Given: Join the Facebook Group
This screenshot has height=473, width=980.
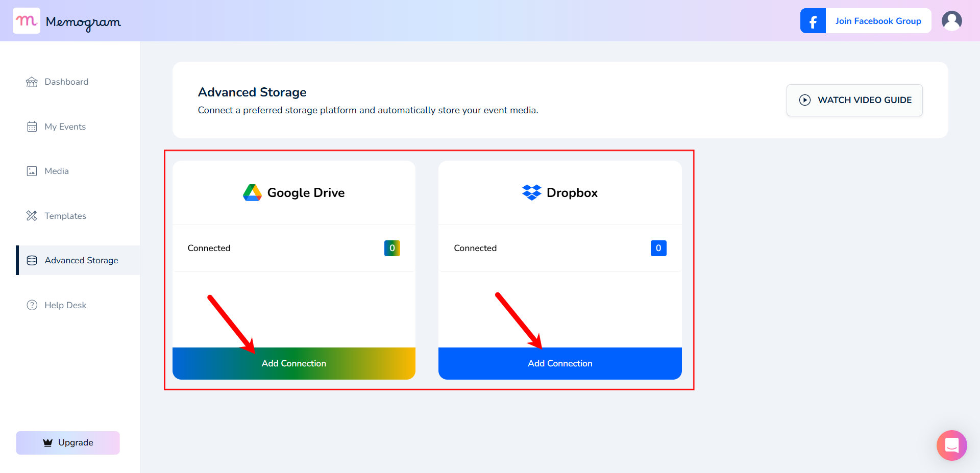Looking at the screenshot, I should (x=878, y=21).
